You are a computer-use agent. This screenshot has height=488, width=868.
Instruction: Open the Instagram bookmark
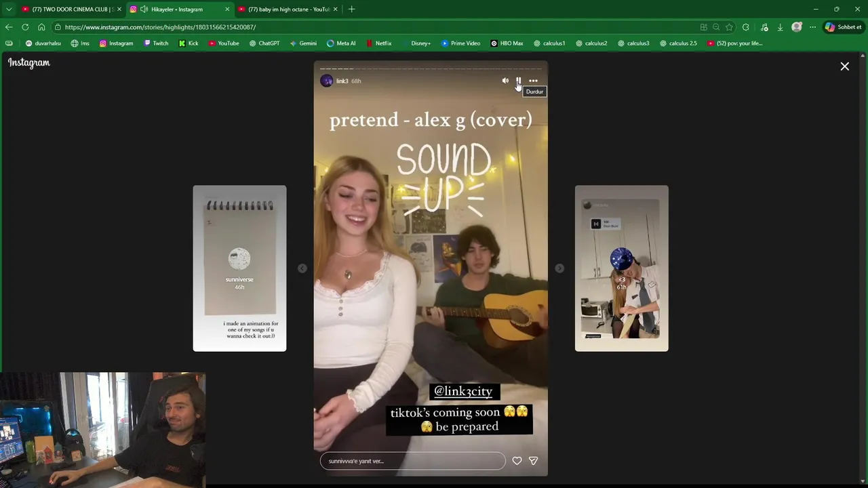click(116, 43)
